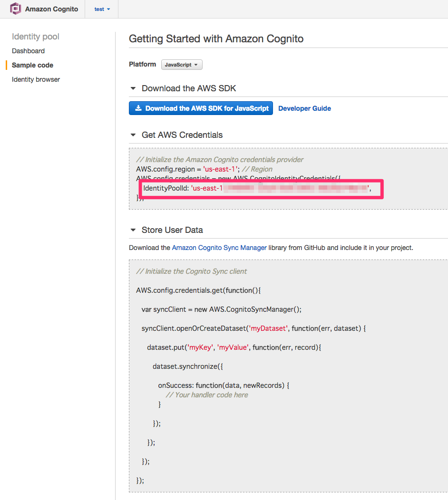Image resolution: width=448 pixels, height=500 pixels.
Task: Click the 'myValue' string in code
Action: pos(233,347)
